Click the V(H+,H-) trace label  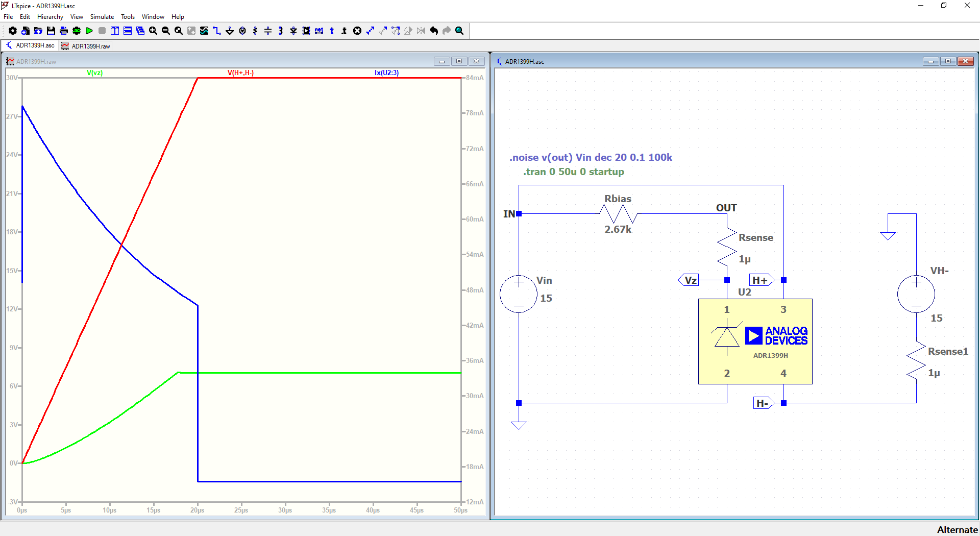coord(240,72)
